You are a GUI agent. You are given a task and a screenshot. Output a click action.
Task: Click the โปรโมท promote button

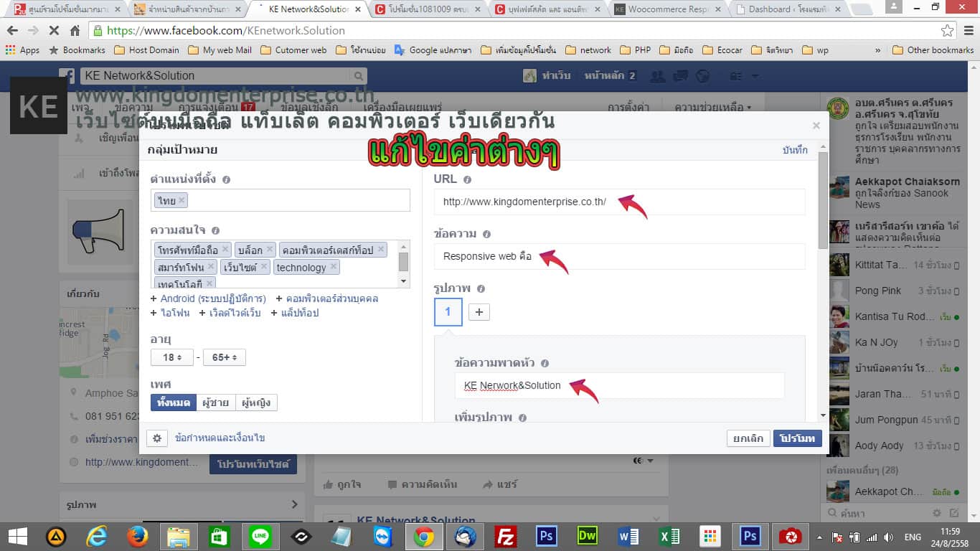(x=797, y=438)
